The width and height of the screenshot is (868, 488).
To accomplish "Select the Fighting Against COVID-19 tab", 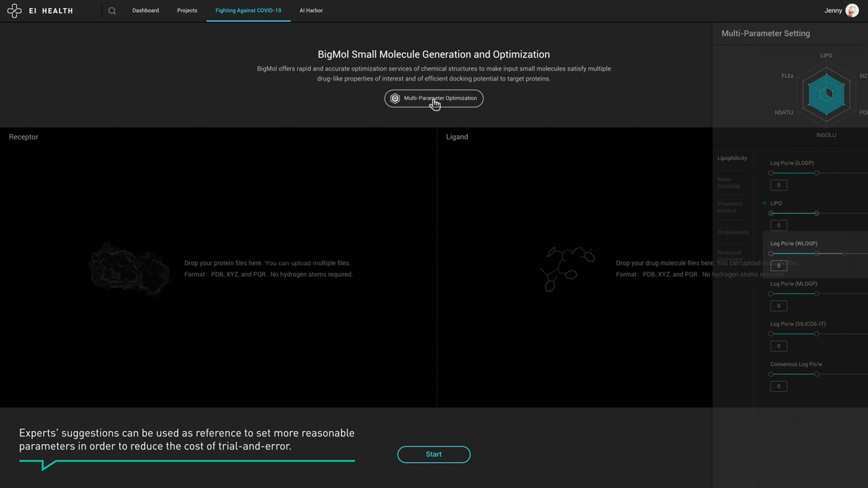I will (x=248, y=11).
